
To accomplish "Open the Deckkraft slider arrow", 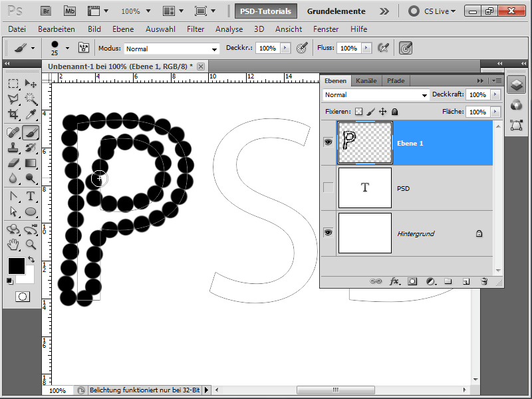I will coord(495,94).
